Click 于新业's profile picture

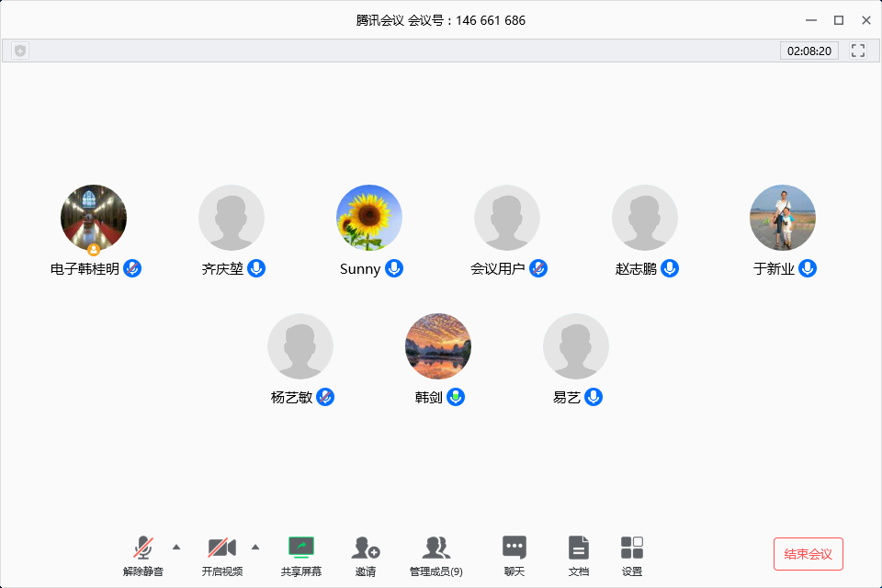[x=783, y=218]
